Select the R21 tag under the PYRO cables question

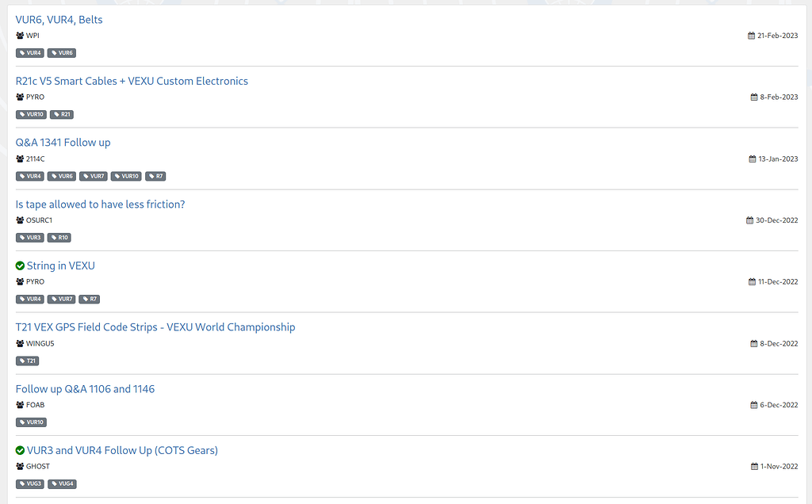[62, 115]
